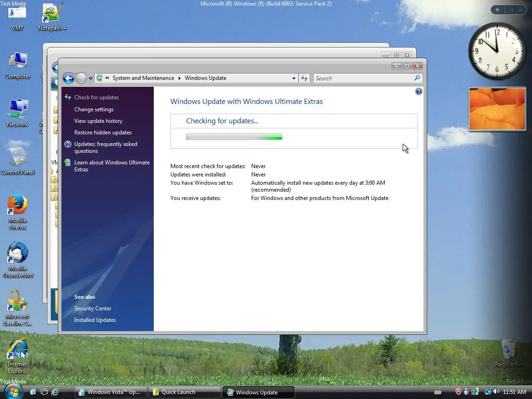
Task: Add gadgets with sidebar plus button
Action: pos(497,10)
